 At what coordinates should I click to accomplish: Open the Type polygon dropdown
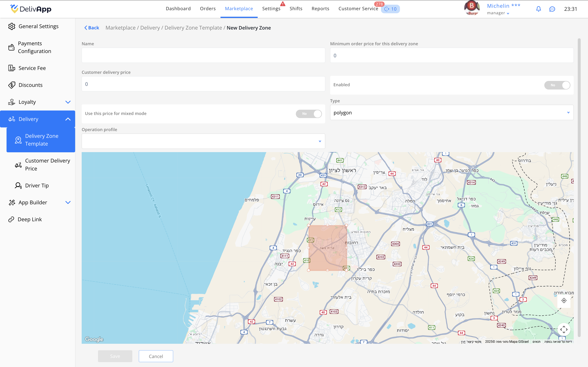click(451, 113)
